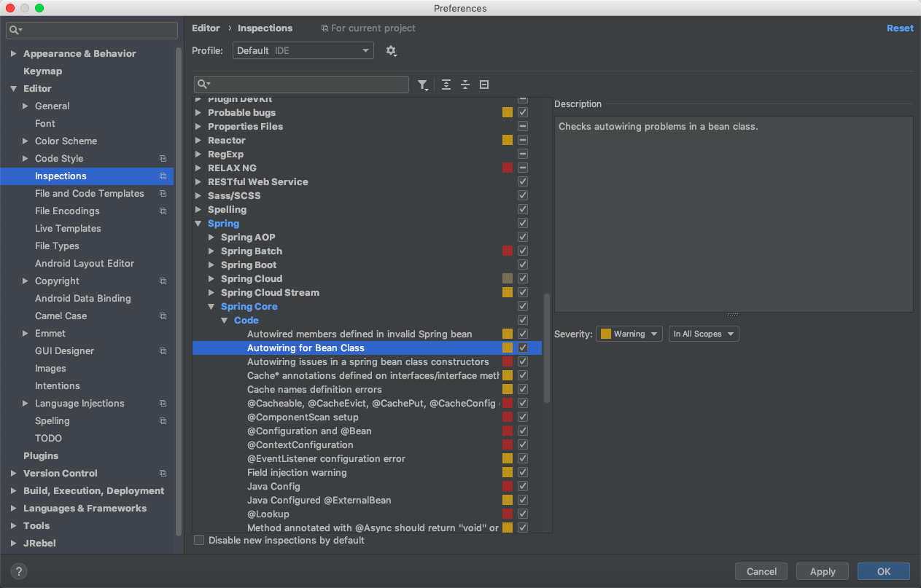
Task: Collapse the Spring Core inspection group
Action: [211, 307]
